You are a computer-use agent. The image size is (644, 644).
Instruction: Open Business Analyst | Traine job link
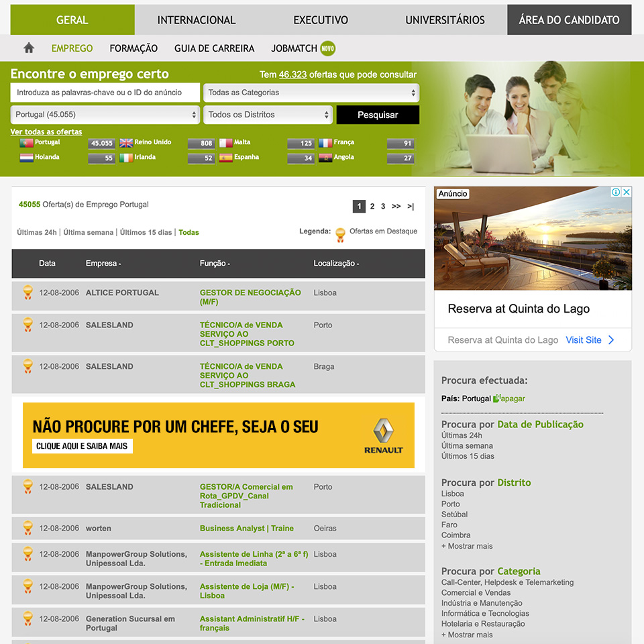click(246, 528)
